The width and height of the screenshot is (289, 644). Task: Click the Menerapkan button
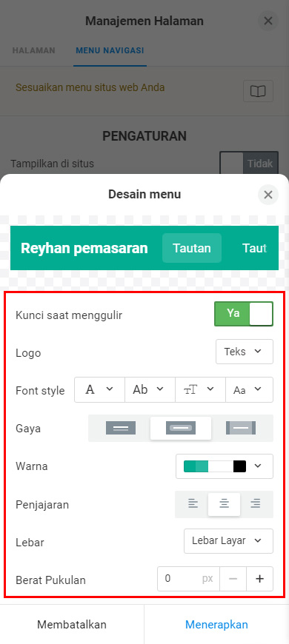tap(216, 625)
